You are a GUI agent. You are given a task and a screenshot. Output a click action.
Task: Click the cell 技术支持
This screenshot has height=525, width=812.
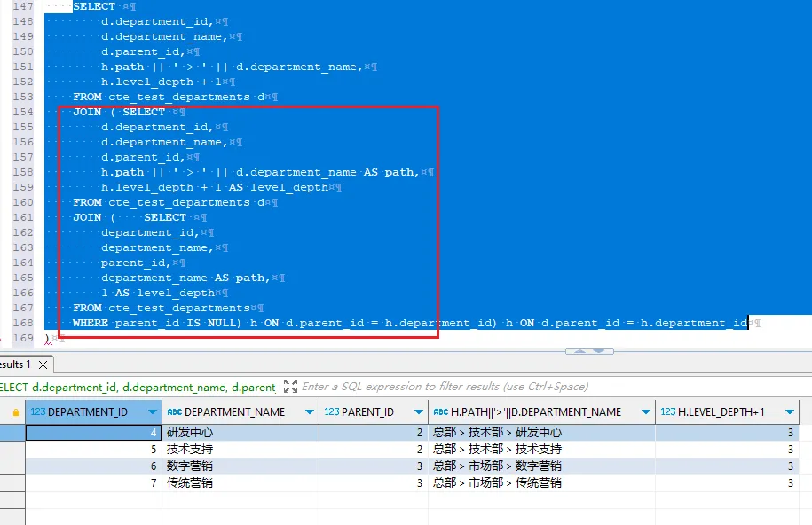(x=240, y=449)
